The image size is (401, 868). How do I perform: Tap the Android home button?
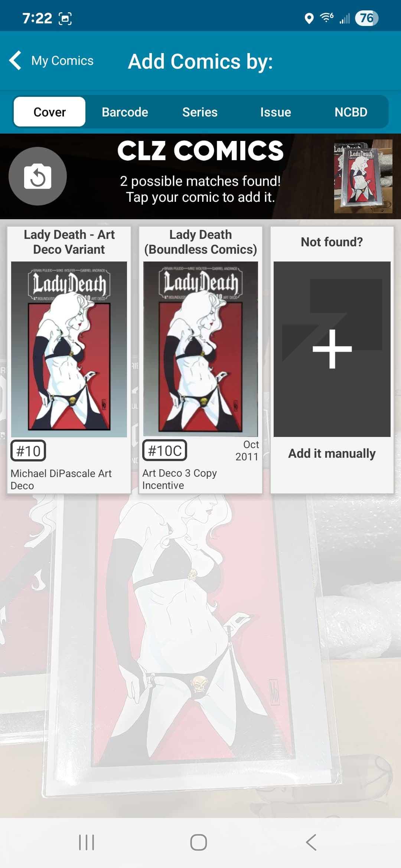pos(199,842)
